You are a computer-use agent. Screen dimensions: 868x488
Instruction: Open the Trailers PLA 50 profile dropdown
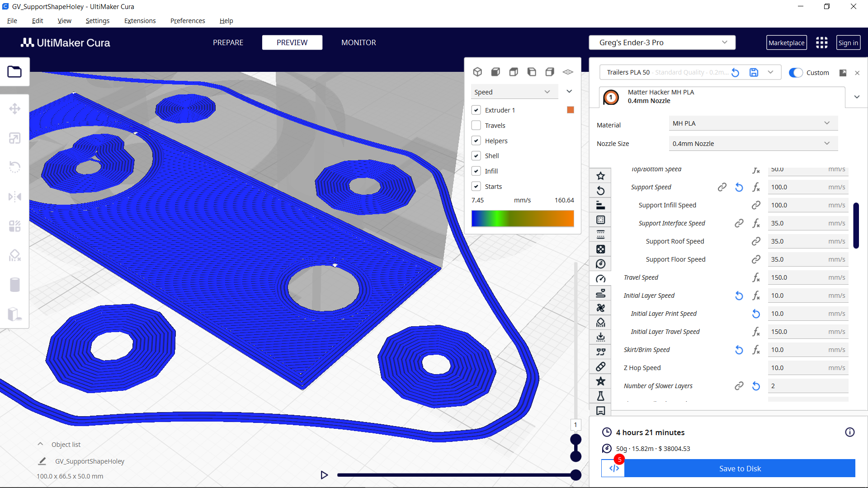click(x=770, y=72)
